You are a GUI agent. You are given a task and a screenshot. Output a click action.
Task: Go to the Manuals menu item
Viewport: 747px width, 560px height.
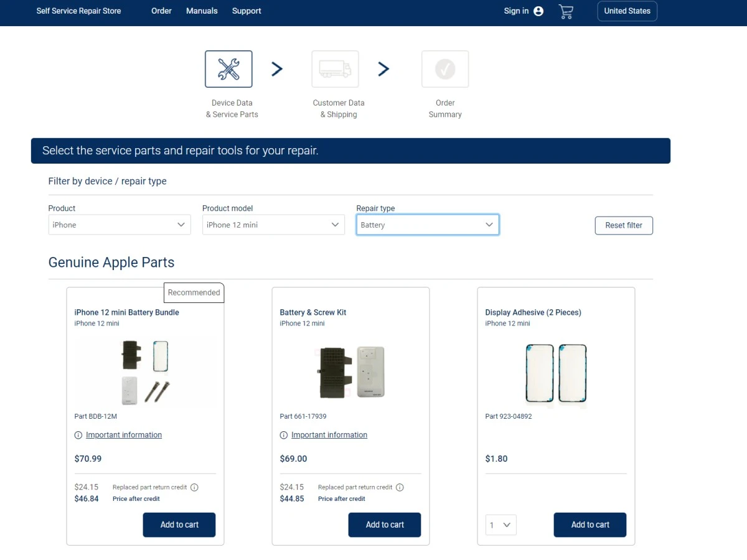pos(202,11)
